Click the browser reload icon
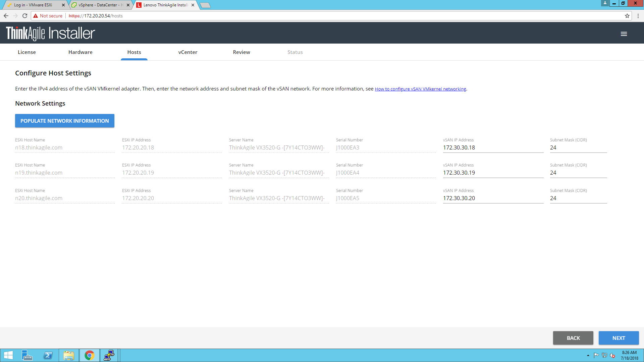 point(25,16)
